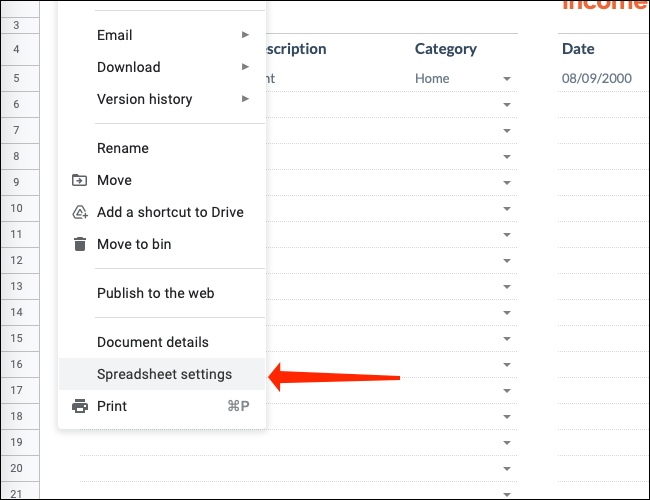This screenshot has width=650, height=500.
Task: Select the date cell 08/09/2000
Action: 596,79
